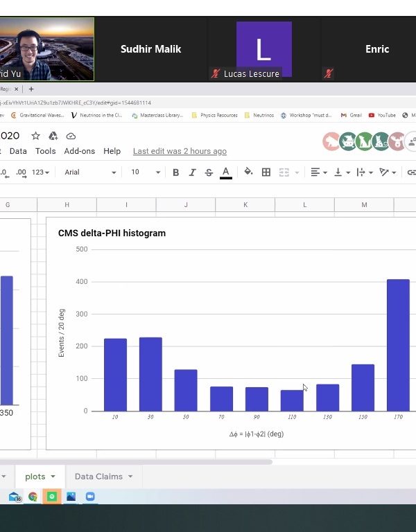Open the vertical align options
This screenshot has height=532, width=416.
pyautogui.click(x=342, y=172)
